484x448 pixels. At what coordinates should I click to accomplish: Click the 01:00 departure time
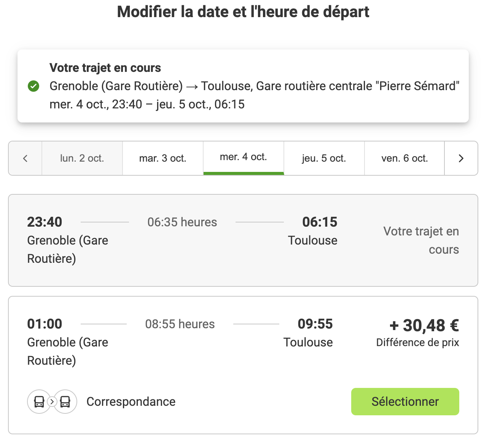pyautogui.click(x=45, y=324)
